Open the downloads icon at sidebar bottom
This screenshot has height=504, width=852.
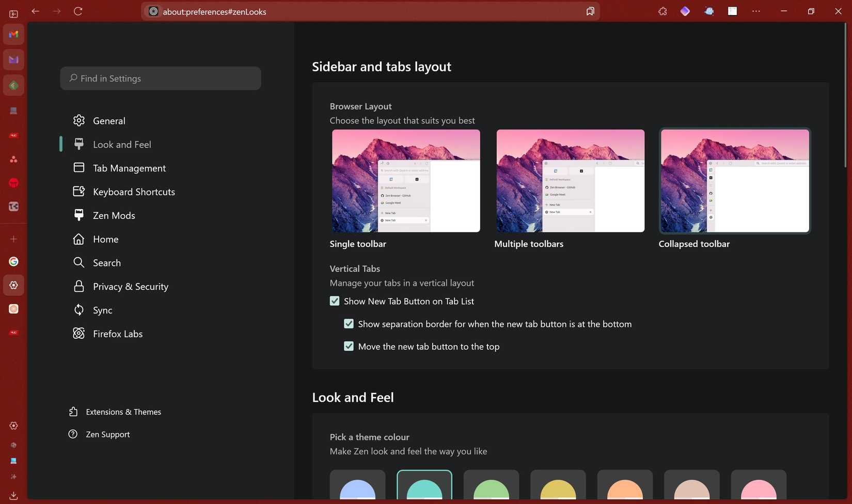pyautogui.click(x=13, y=495)
